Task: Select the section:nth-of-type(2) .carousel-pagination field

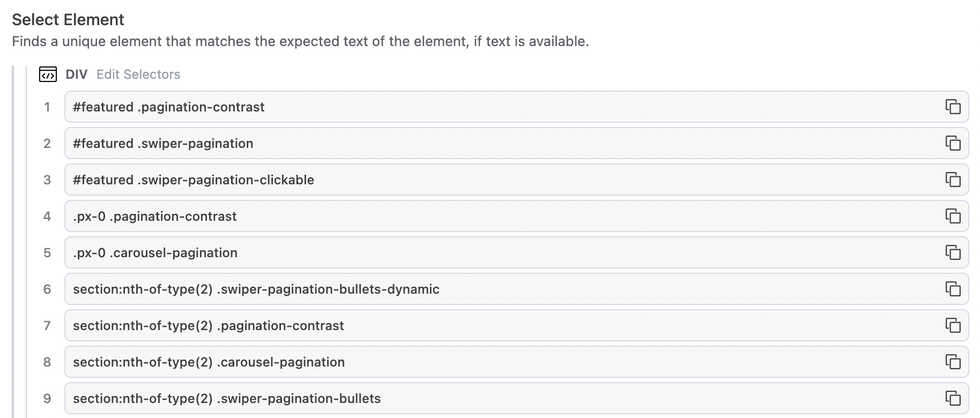Action: [482, 362]
